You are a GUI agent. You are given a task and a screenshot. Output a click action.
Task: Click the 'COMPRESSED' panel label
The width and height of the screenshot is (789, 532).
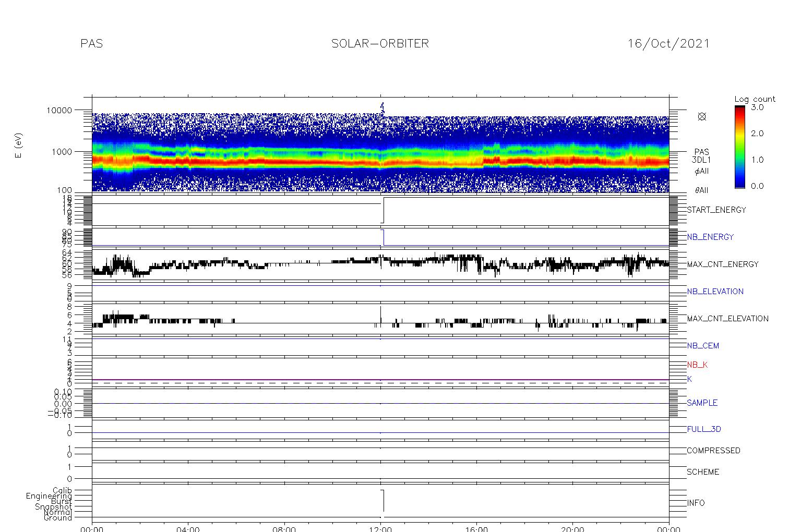click(x=713, y=450)
